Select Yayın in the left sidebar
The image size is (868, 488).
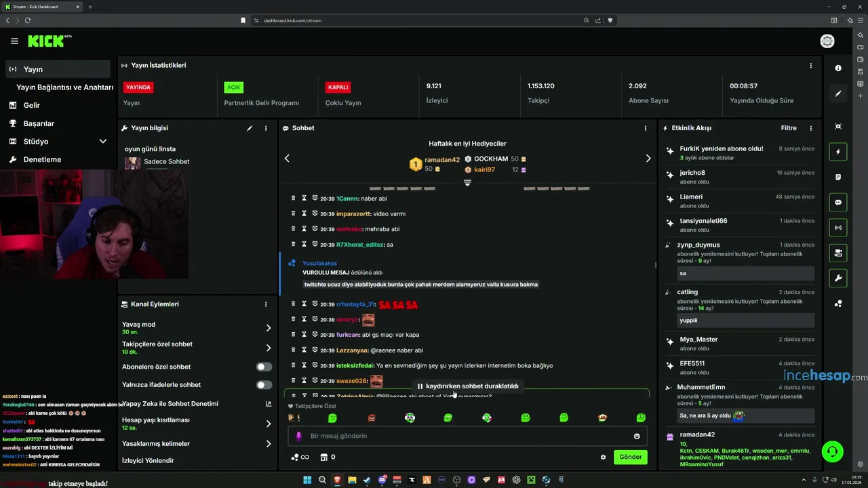(x=58, y=69)
